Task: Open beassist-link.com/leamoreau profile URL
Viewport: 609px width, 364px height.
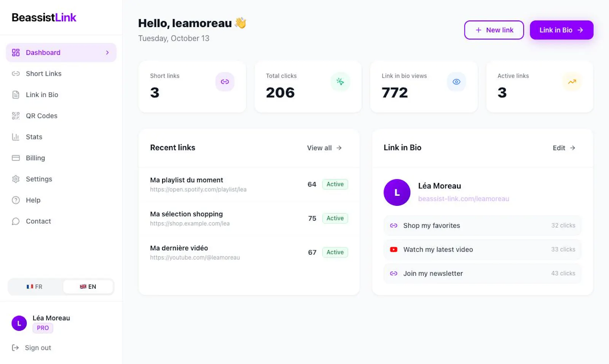Action: coord(463,199)
